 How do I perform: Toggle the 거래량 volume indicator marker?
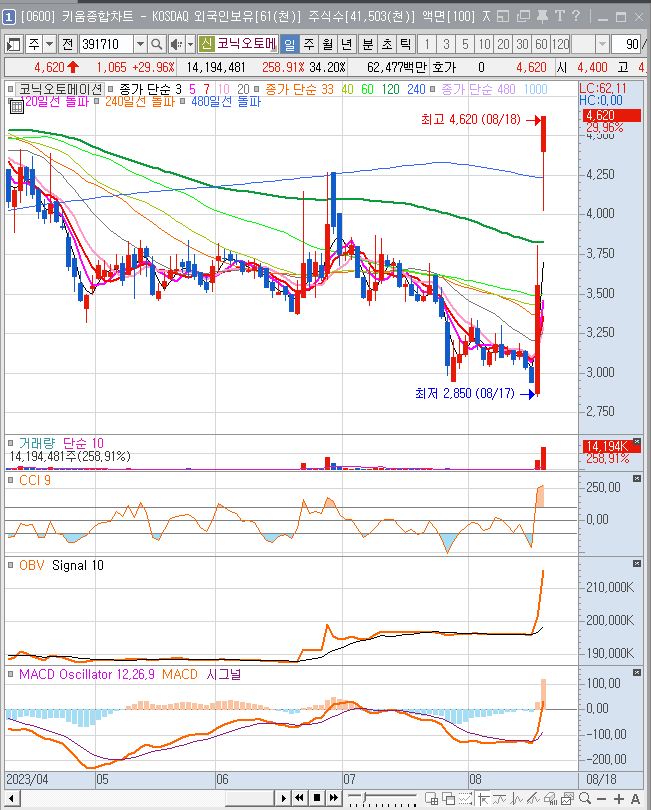pyautogui.click(x=10, y=443)
